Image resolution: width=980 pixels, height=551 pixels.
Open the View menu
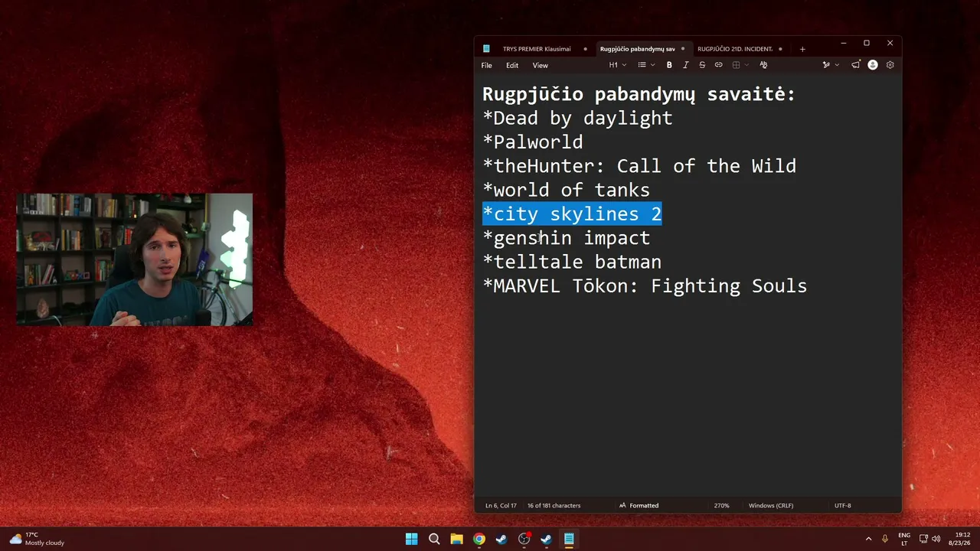(541, 65)
